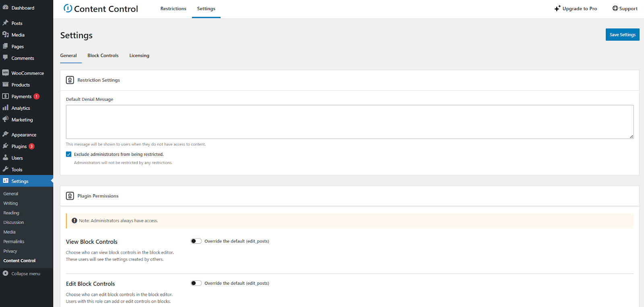Click the Products box icon
The image size is (644, 307).
[5, 85]
